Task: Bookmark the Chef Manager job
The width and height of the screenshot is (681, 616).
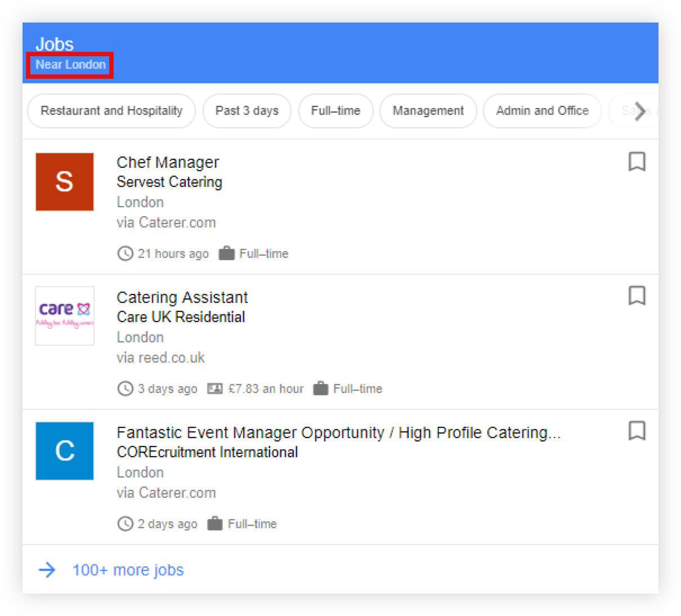Action: click(x=637, y=162)
